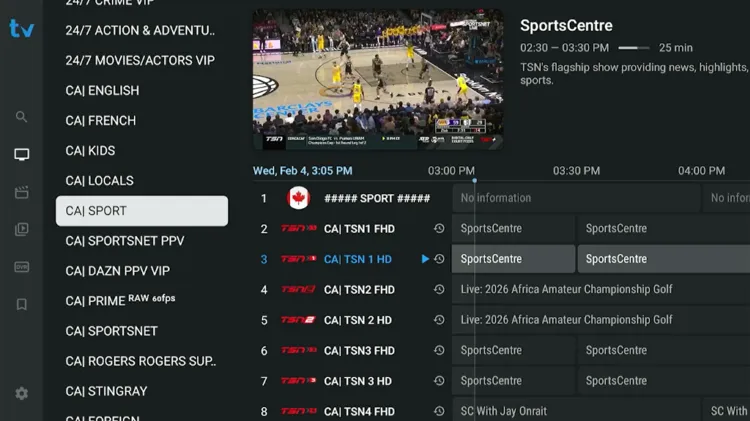This screenshot has height=421, width=750.
Task: Click TSN2 logo of CA| TSN2 FHD
Action: [298, 289]
